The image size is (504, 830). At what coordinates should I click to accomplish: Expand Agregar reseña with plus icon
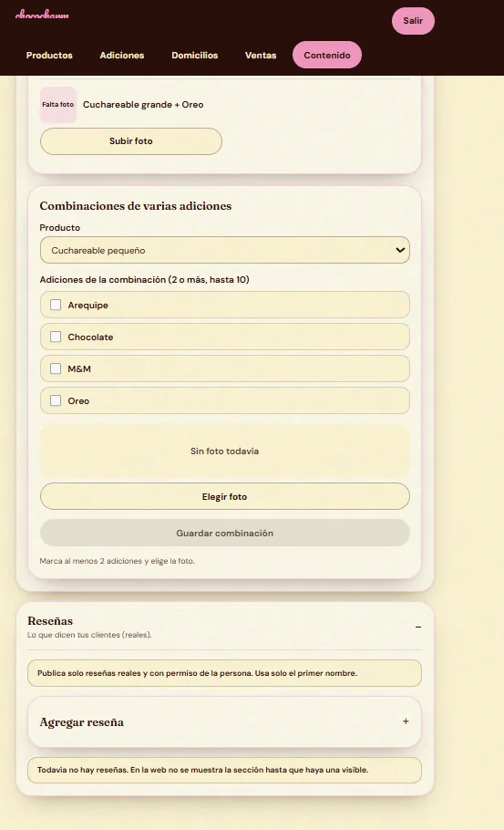point(406,721)
